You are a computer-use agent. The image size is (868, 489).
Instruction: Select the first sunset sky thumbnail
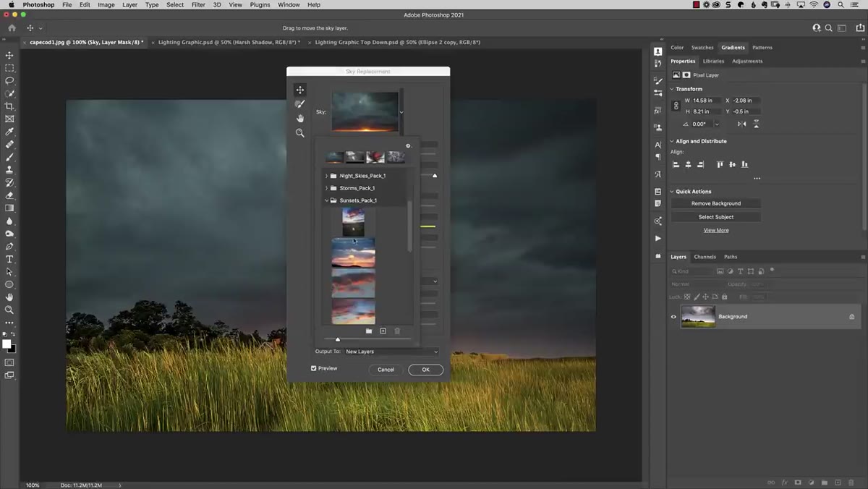coord(353,222)
